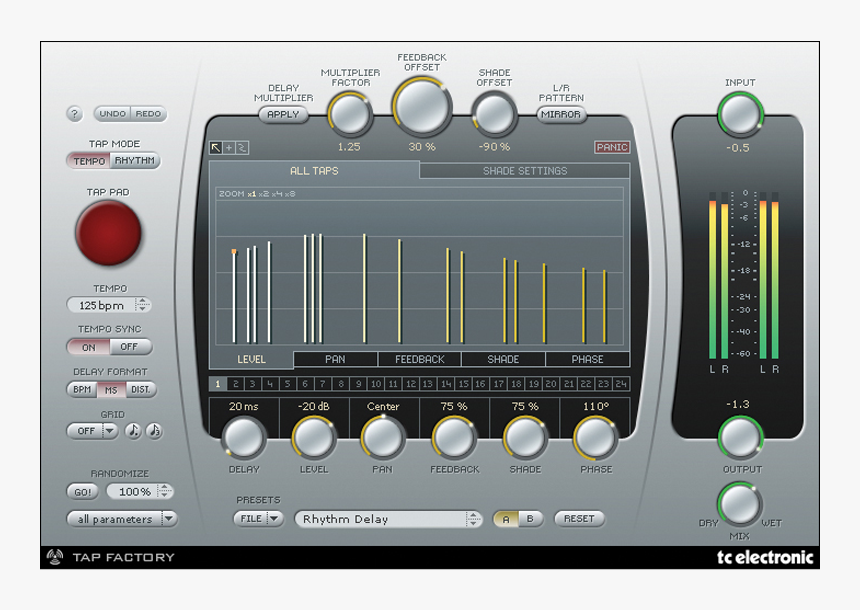Select tap number 5

287,384
